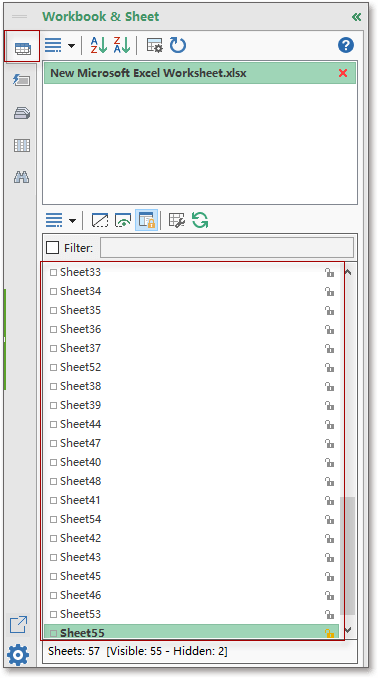Open the help question mark icon
This screenshot has width=378, height=678.
[x=346, y=45]
